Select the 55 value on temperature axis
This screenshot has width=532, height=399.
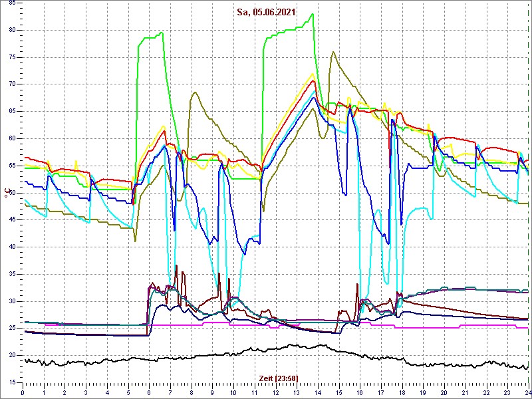12,166
